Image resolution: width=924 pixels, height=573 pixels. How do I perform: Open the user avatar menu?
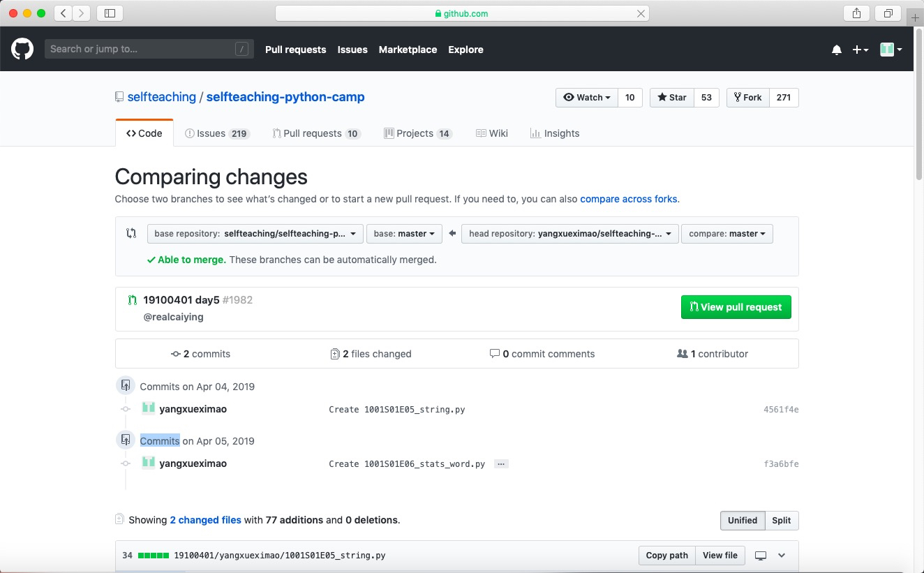tap(891, 50)
